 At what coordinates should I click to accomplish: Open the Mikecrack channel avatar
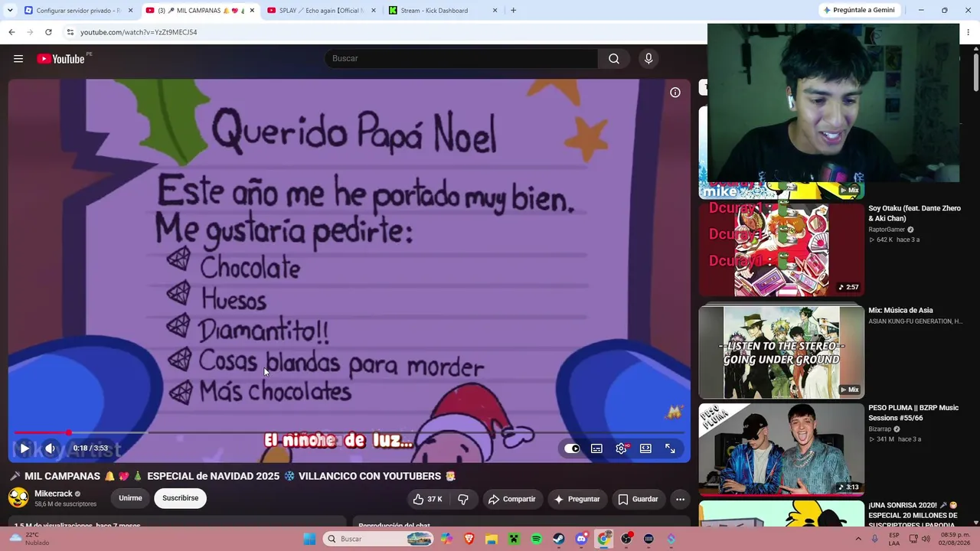click(18, 498)
